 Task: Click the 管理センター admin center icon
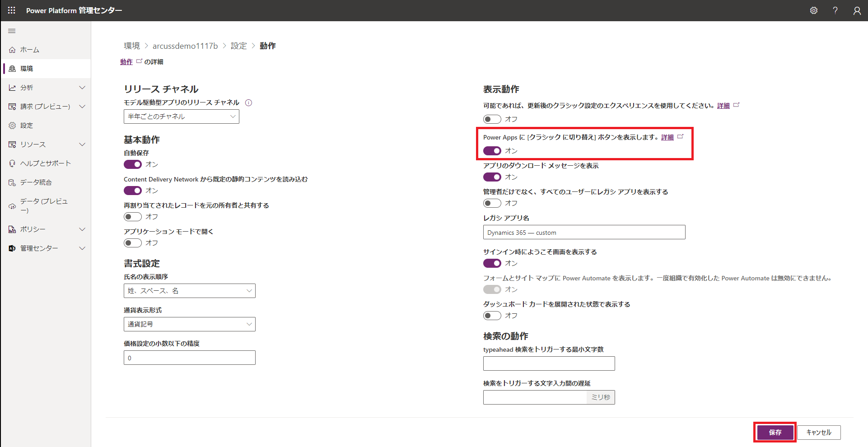point(12,248)
